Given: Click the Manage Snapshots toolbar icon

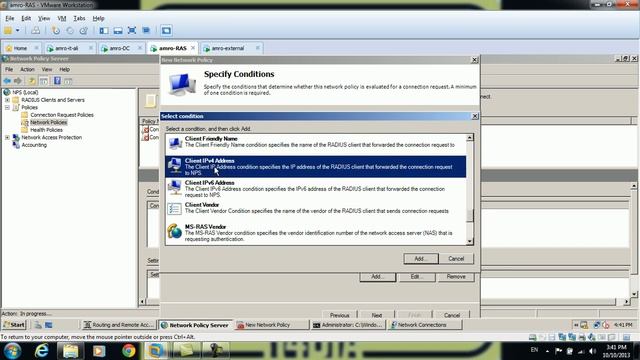Looking at the screenshot, I should [x=84, y=31].
